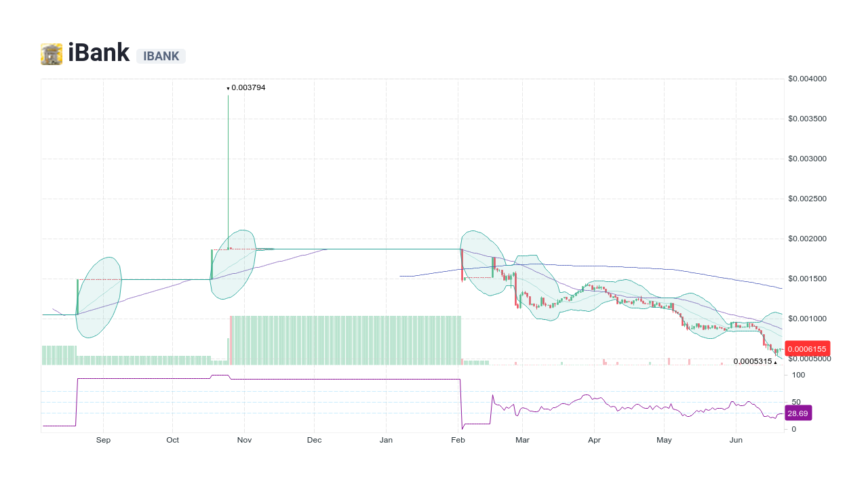This screenshot has height=488, width=868.
Task: Click the purple RSI value badge 28.69
Action: [x=798, y=413]
